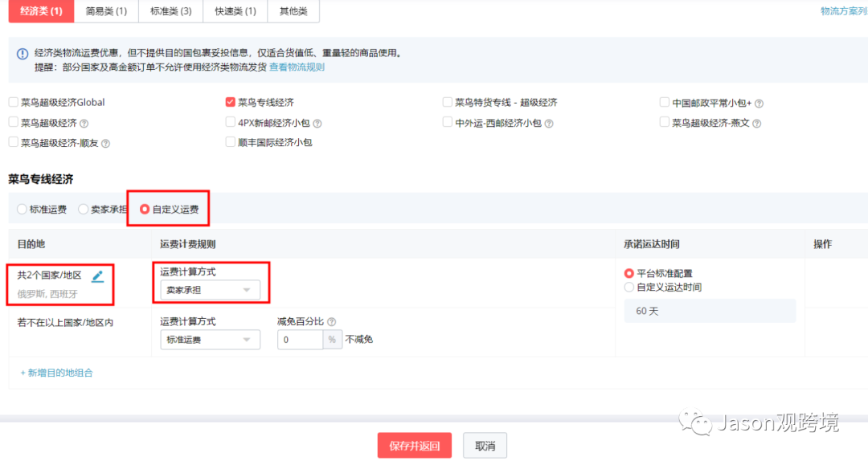Screen dimensions: 868x461
Task: Switch to 快速类 (1) tab
Action: 235,11
